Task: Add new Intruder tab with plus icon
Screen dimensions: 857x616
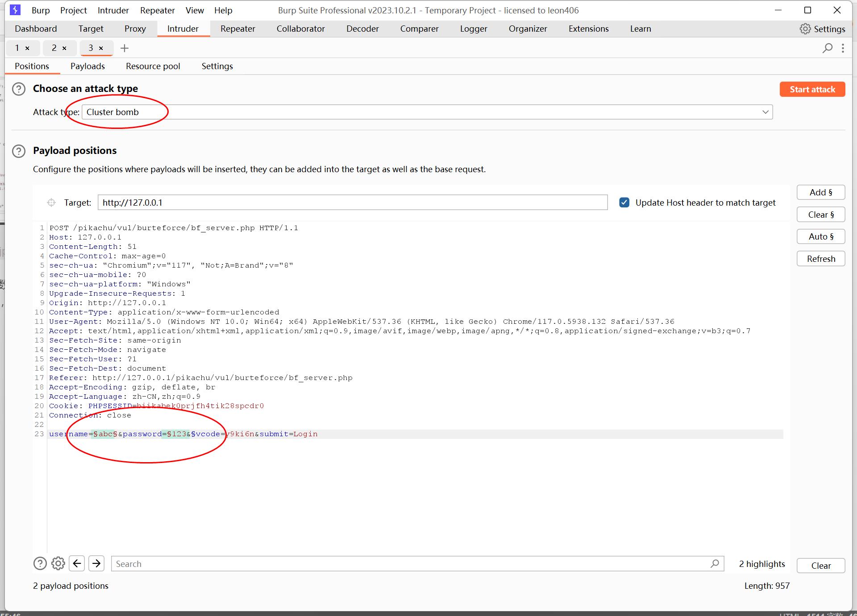Action: coord(125,48)
